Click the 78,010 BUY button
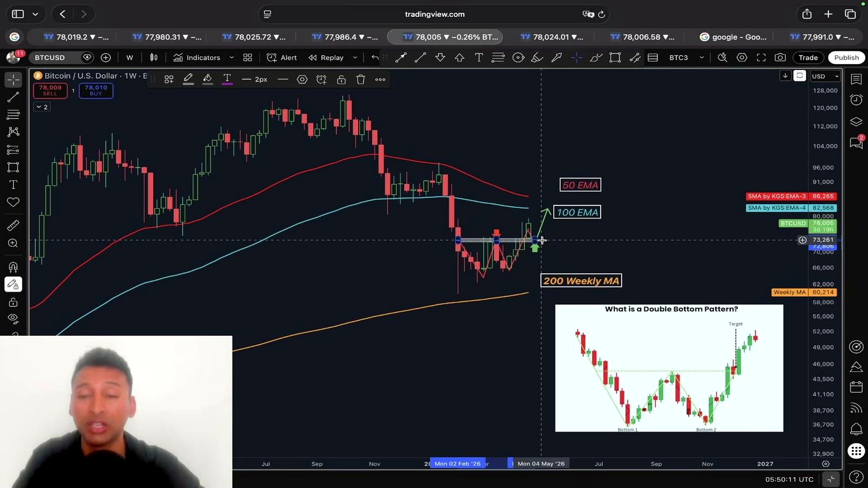The image size is (868, 488). [96, 91]
